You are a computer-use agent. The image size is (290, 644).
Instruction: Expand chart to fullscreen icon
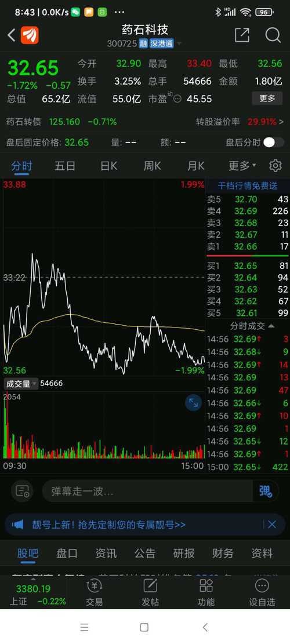point(193,402)
